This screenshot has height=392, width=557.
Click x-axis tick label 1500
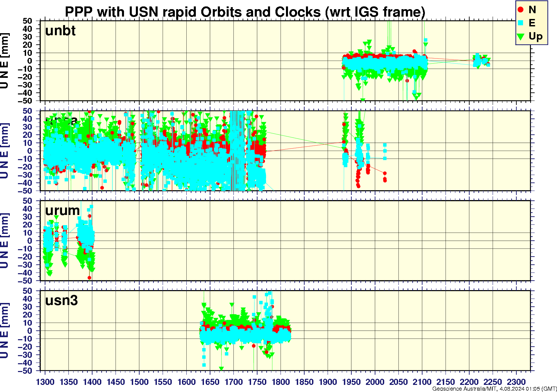point(139,382)
